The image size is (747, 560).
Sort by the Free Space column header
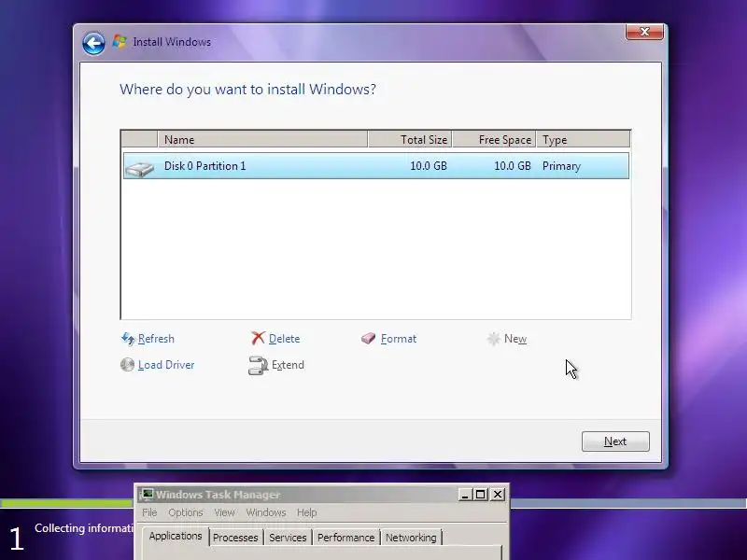click(x=494, y=139)
